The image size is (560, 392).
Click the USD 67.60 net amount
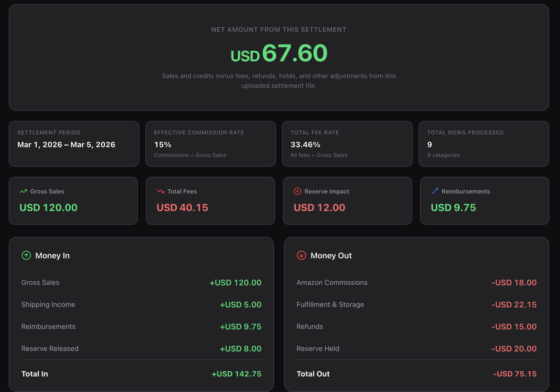(279, 53)
